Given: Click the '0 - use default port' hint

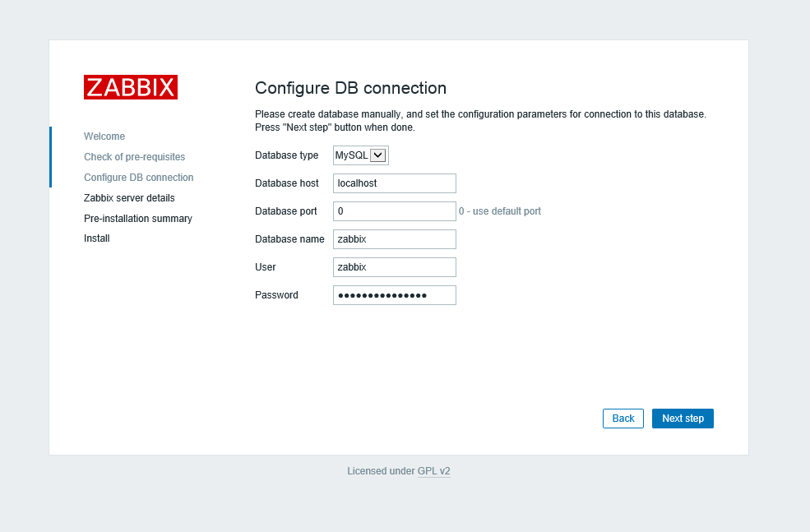Looking at the screenshot, I should click(x=500, y=211).
